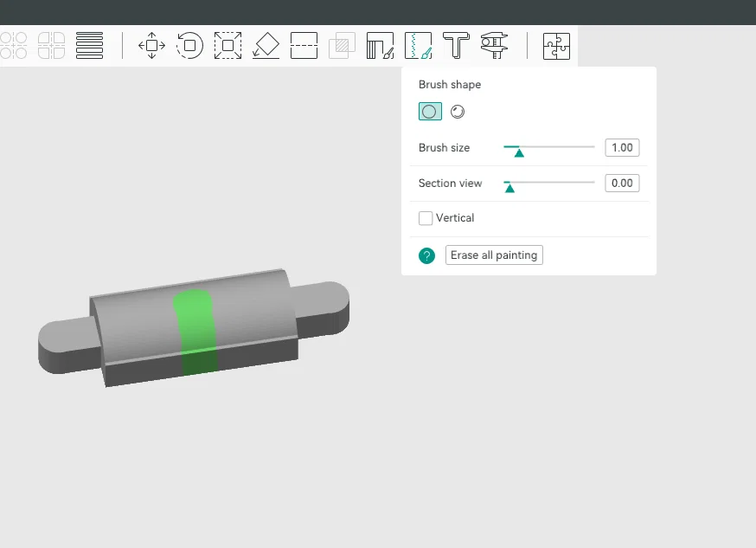
Task: Select the sphere brush shape
Action: 458,112
